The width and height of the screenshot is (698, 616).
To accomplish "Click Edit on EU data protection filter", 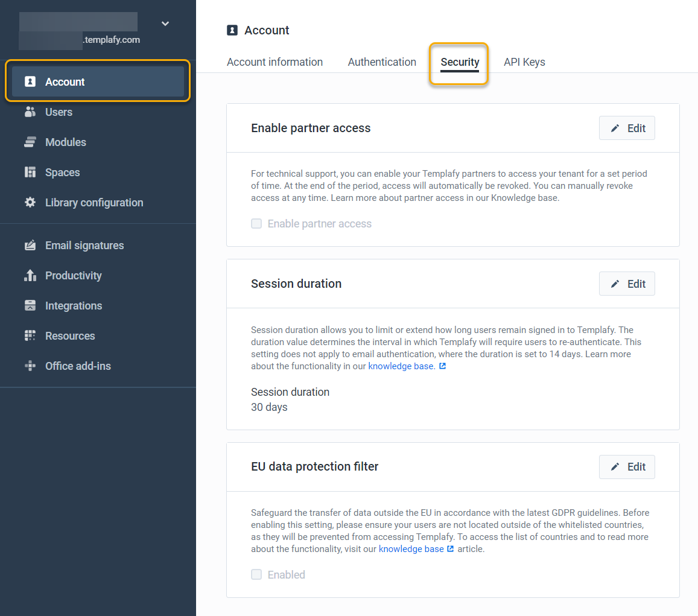I will pos(627,466).
